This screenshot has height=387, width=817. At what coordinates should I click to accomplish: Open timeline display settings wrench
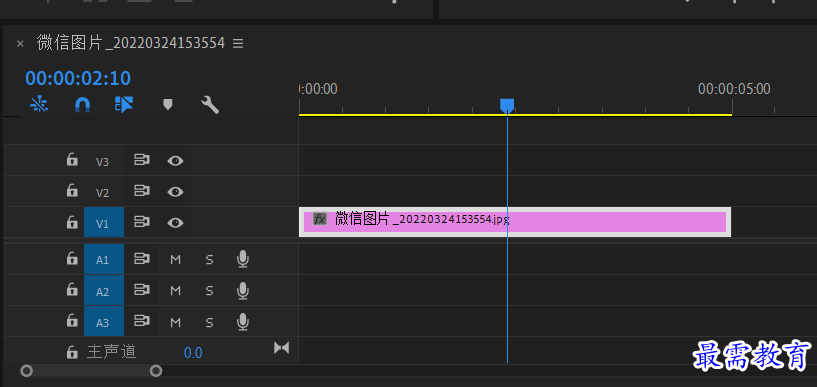[210, 105]
